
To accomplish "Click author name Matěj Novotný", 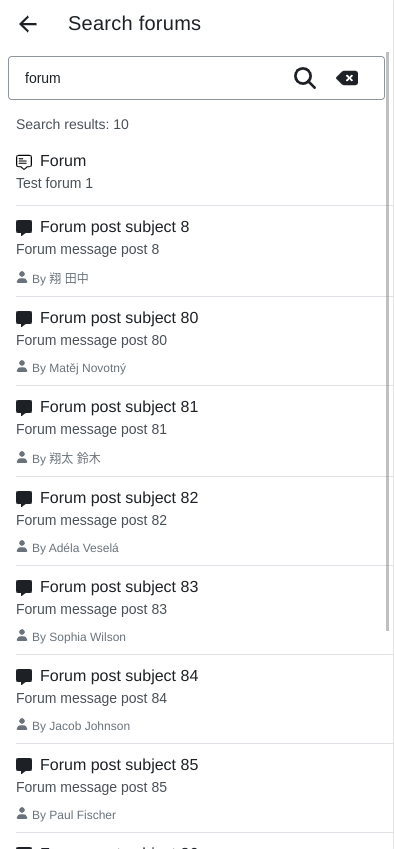I will point(88,368).
